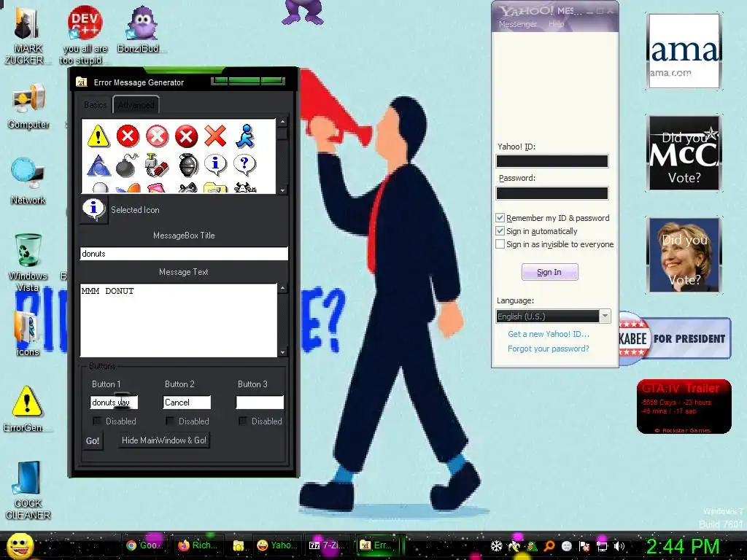Click the empty Button 3 text field
747x560 pixels.
pyautogui.click(x=260, y=402)
